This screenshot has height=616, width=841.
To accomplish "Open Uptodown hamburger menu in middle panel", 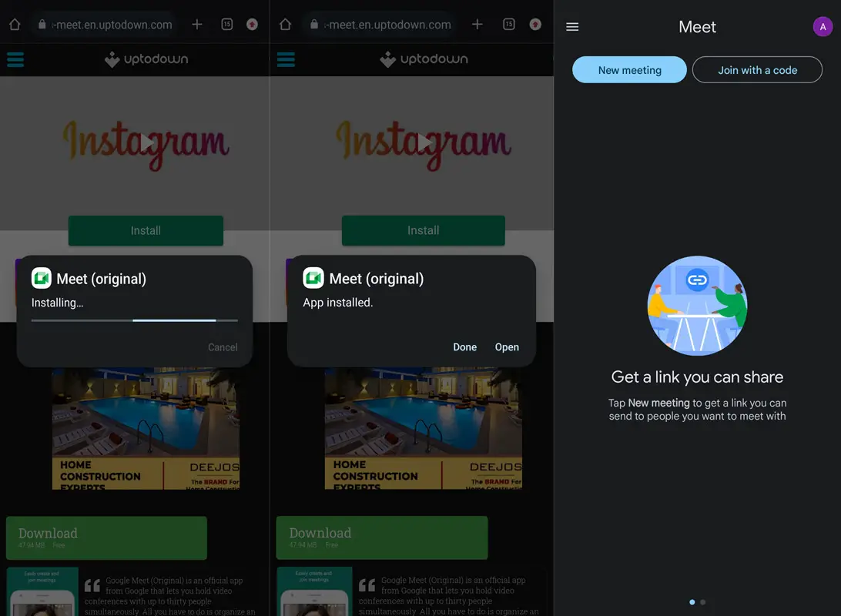I will click(286, 59).
